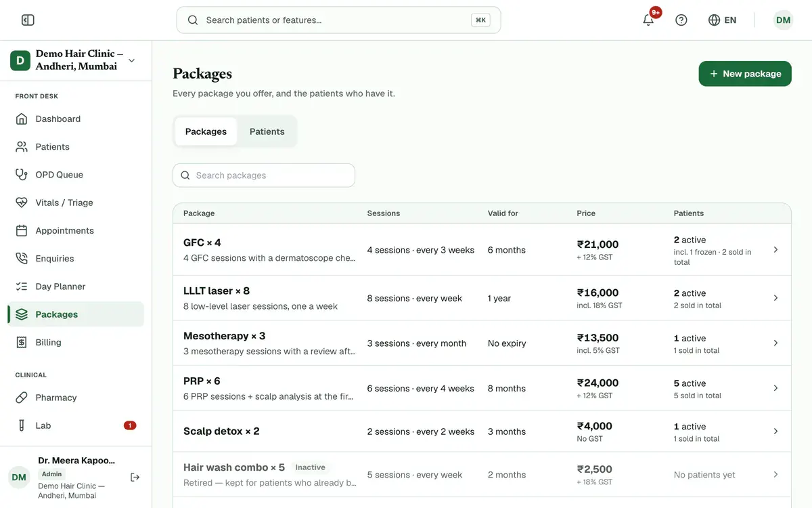Open PRP × 6 row chevron
812x508 pixels.
[x=775, y=388]
